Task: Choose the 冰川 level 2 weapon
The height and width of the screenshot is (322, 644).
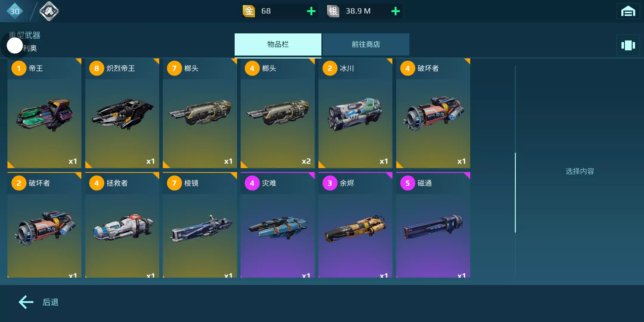Action: click(x=355, y=113)
